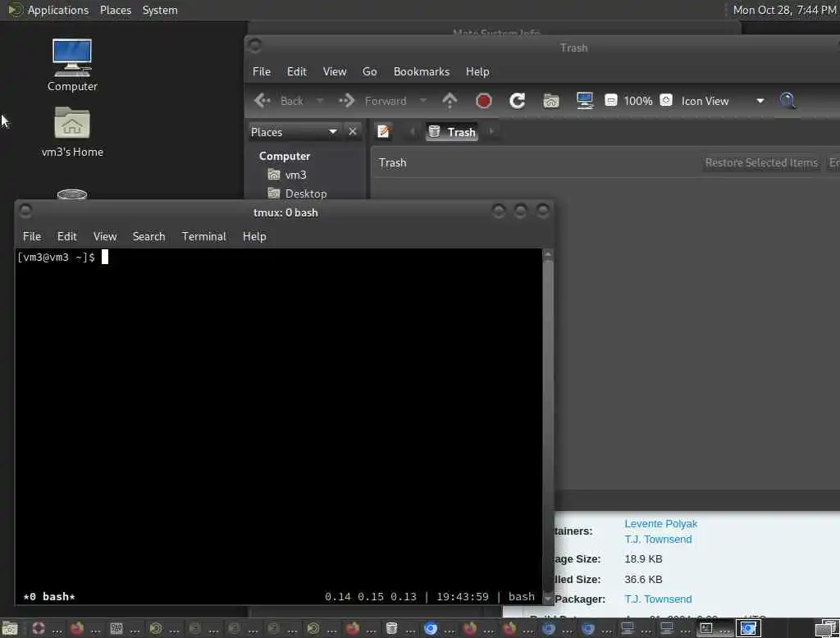Viewport: 840px width, 638px height.
Task: Open Places menu in top panel
Action: pyautogui.click(x=115, y=10)
